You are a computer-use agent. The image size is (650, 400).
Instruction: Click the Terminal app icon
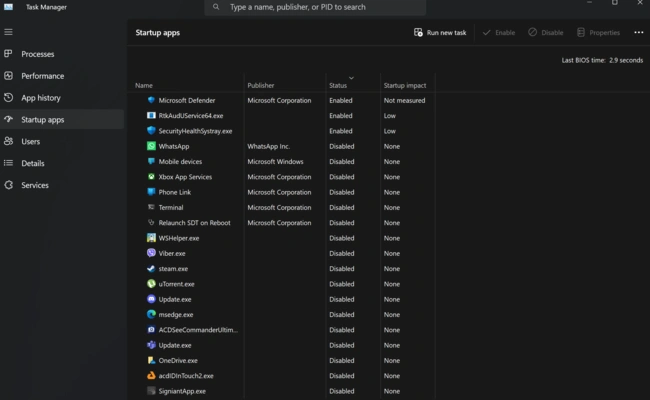151,207
